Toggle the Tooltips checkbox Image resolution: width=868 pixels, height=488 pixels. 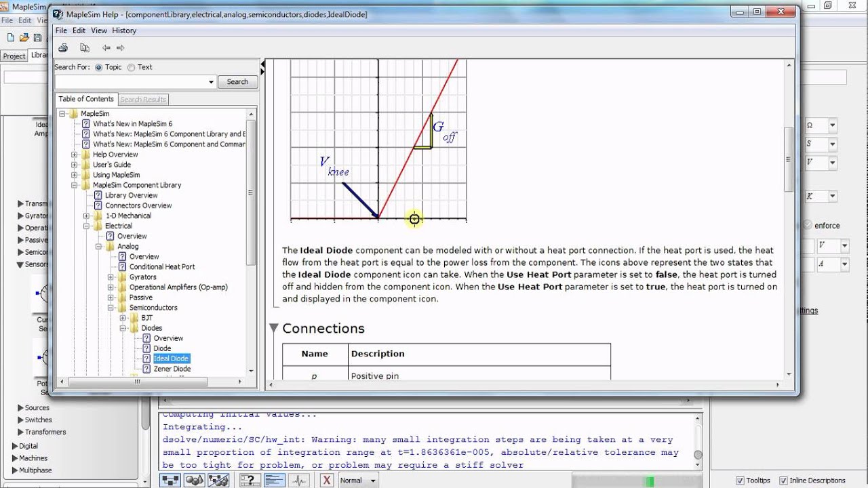(x=740, y=481)
